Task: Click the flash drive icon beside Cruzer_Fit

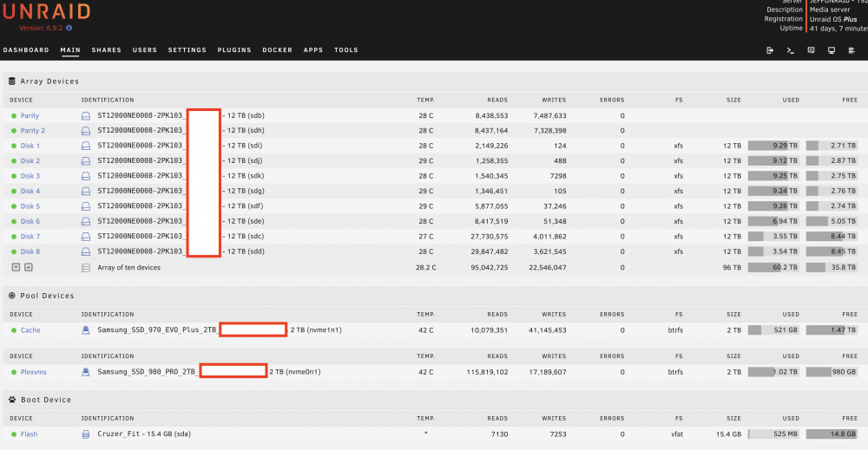Action: 86,434
